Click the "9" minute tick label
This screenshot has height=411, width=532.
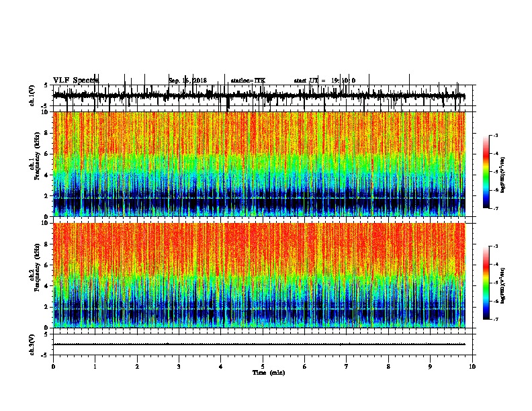[430, 367]
